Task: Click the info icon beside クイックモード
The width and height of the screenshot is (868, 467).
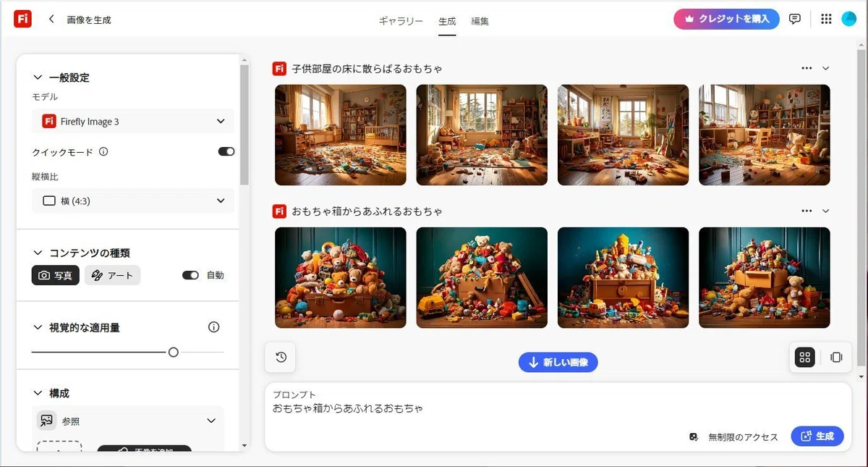Action: (x=103, y=152)
